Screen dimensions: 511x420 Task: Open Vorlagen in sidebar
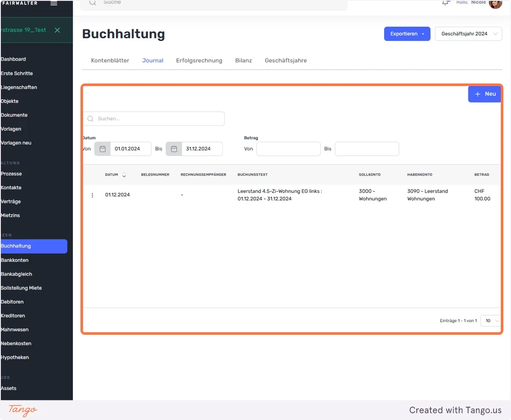click(11, 129)
